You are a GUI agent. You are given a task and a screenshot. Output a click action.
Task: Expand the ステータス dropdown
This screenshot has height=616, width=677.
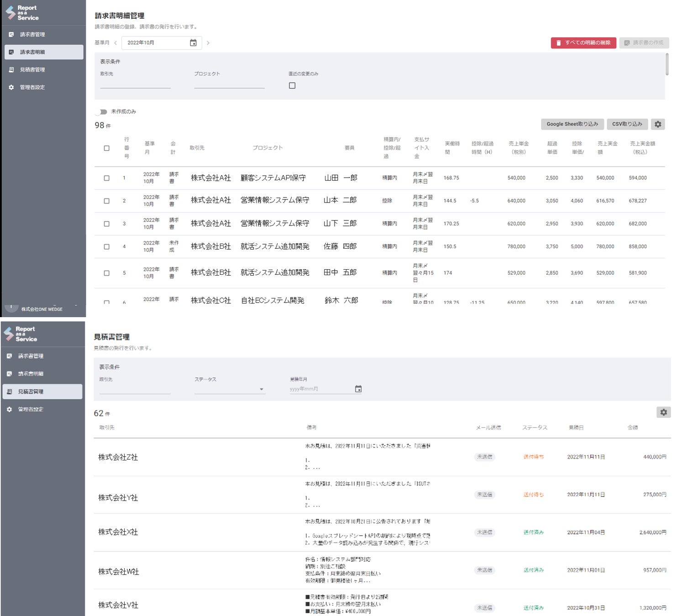click(230, 389)
